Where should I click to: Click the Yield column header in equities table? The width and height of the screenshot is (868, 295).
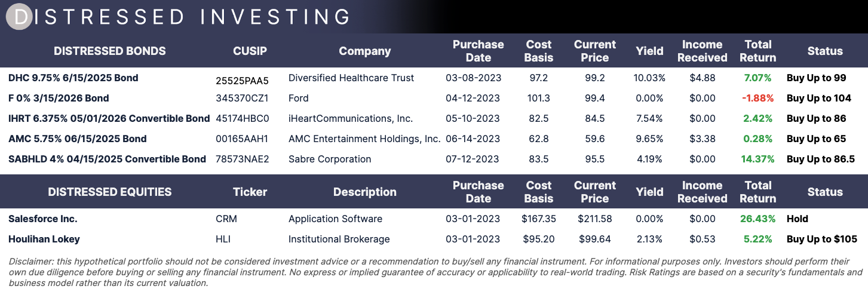[650, 192]
